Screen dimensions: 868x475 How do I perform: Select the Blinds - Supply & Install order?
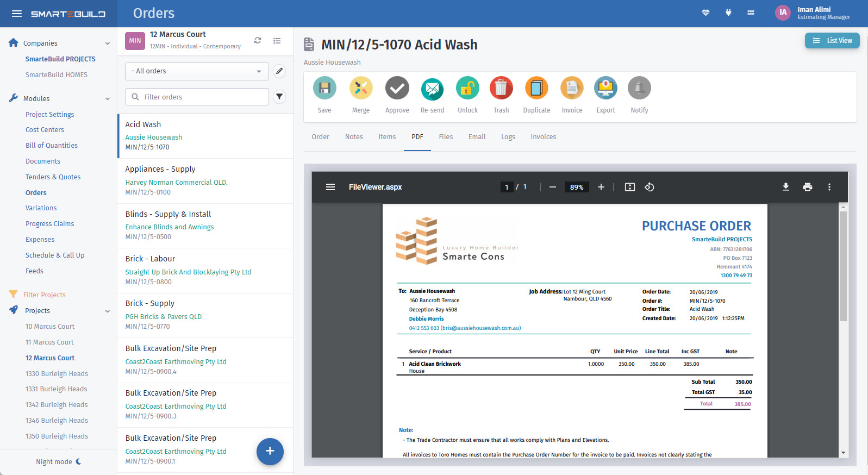tap(205, 226)
